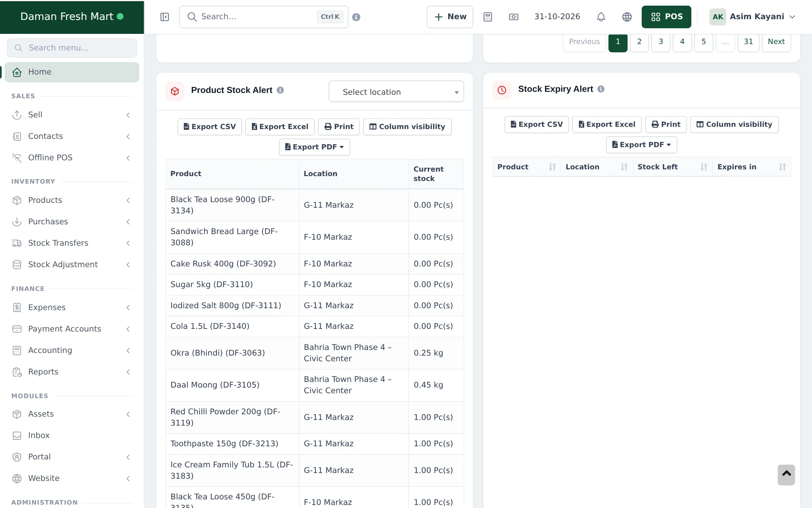The height and width of the screenshot is (508, 812).
Task: Toggle the sidebar collapse icon
Action: 165,17
